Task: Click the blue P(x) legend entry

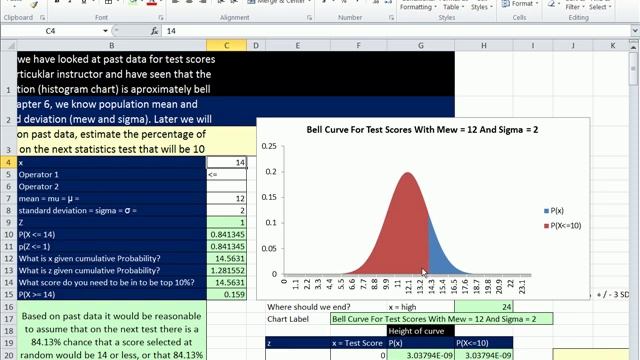Action: (x=554, y=211)
